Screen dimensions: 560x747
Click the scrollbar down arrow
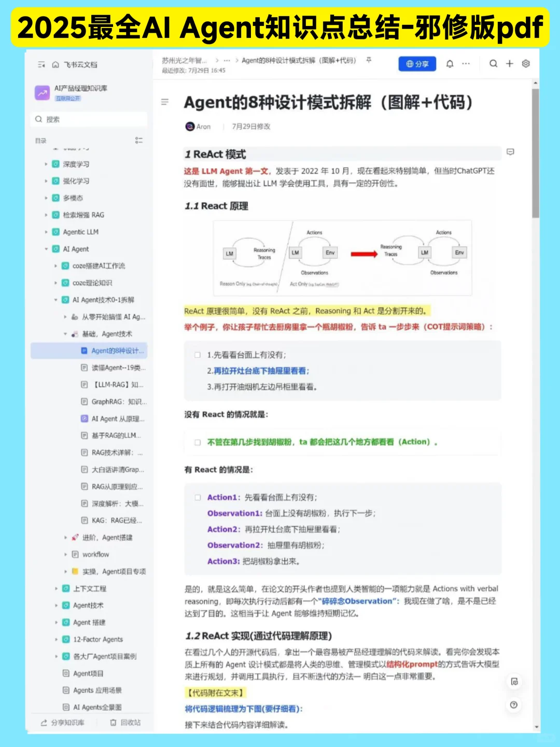536,727
